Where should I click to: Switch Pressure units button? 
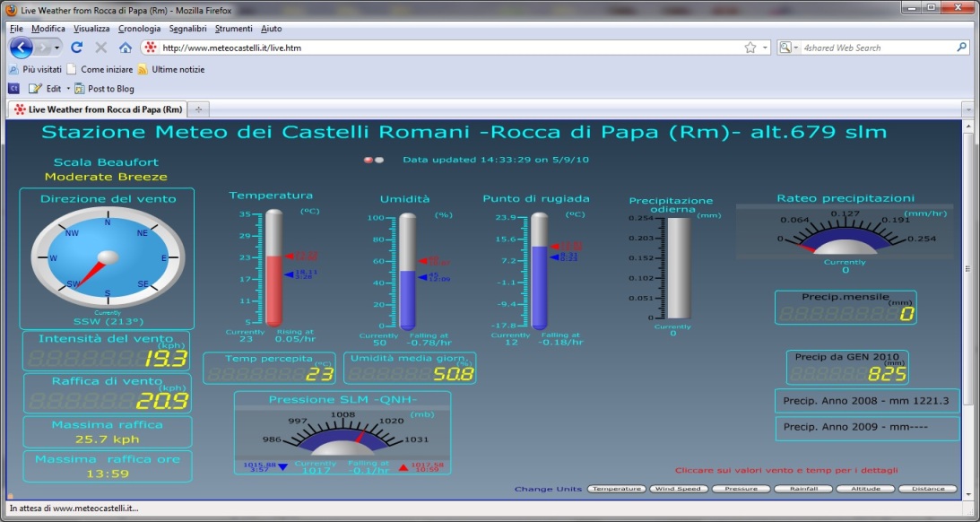coord(740,489)
